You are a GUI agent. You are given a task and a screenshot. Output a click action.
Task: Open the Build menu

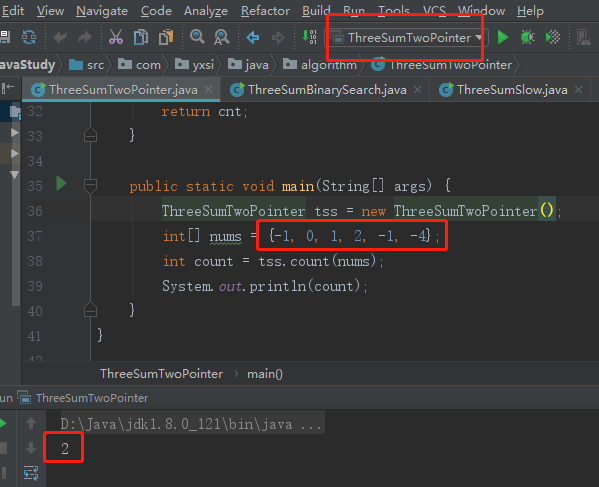coord(316,11)
